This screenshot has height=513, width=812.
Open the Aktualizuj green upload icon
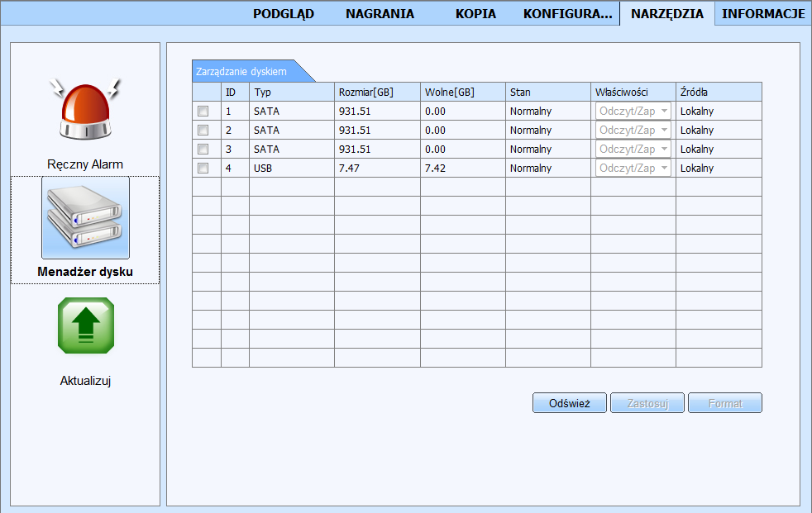pos(85,325)
